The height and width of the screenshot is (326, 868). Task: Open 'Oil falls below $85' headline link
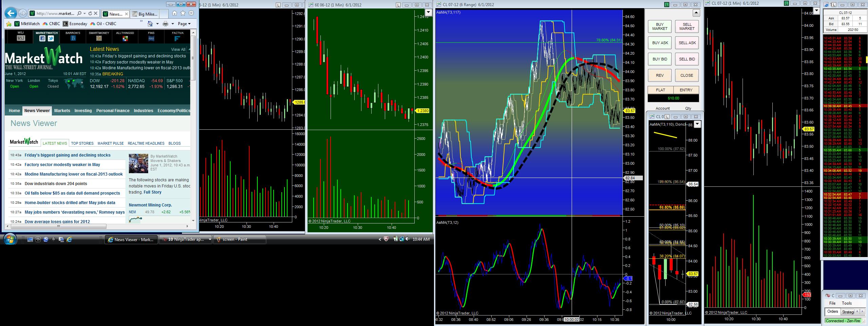(72, 193)
